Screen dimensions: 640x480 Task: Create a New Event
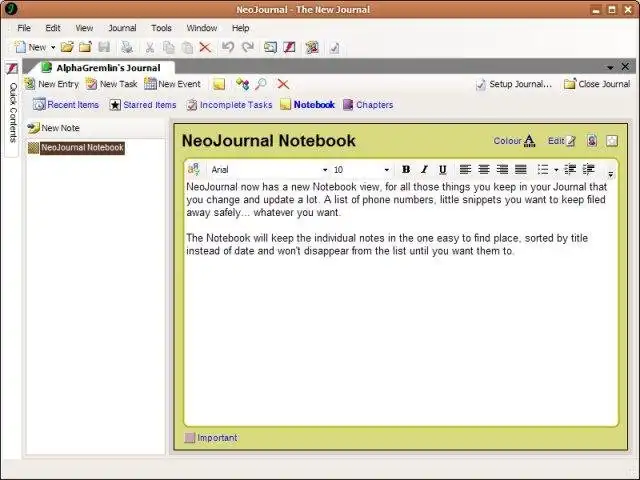[173, 84]
